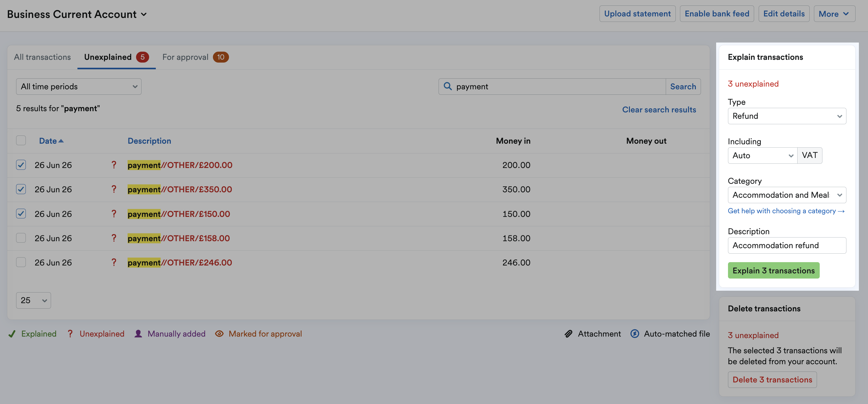This screenshot has height=404, width=868.
Task: Click the unexplained question mark for £200.00 payment
Action: click(x=114, y=165)
